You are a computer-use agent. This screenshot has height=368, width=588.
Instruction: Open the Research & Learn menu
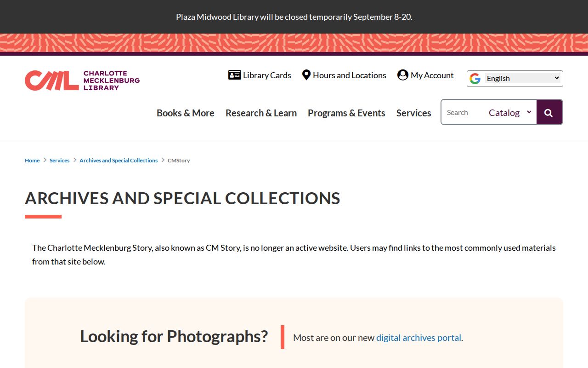click(261, 113)
